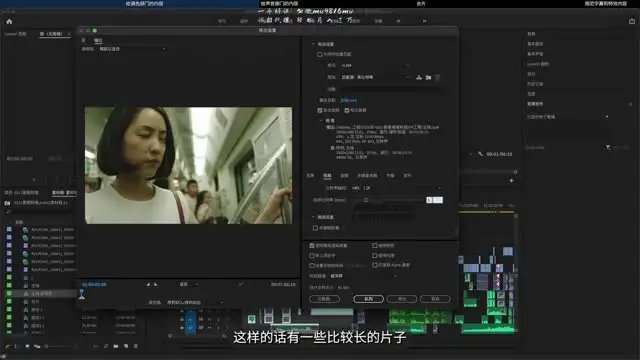The width and height of the screenshot is (640, 360).
Task: Click the 取消 cancel button
Action: (435, 299)
